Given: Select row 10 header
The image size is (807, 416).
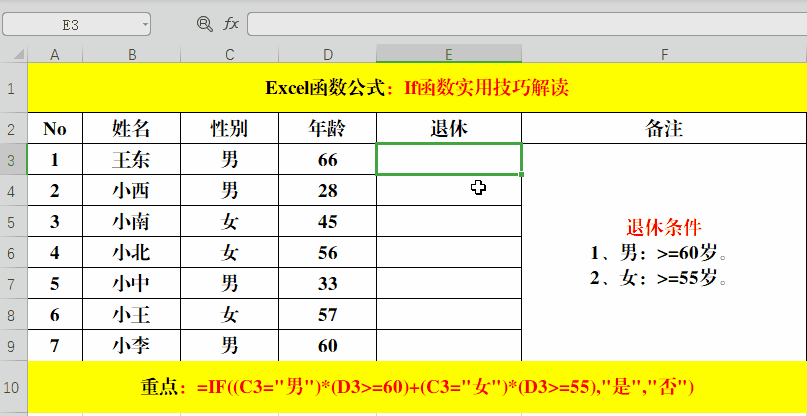Looking at the screenshot, I should pos(13,387).
